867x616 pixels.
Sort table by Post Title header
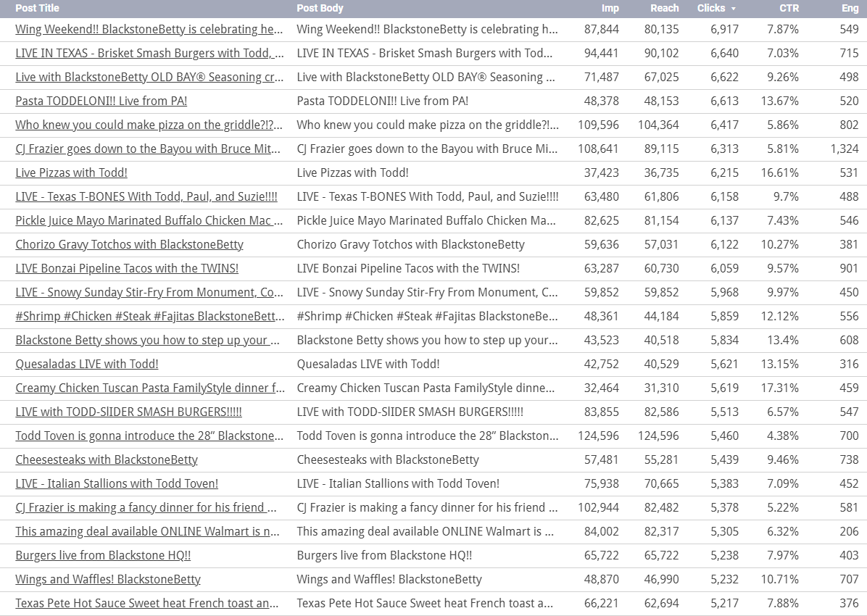tap(37, 8)
